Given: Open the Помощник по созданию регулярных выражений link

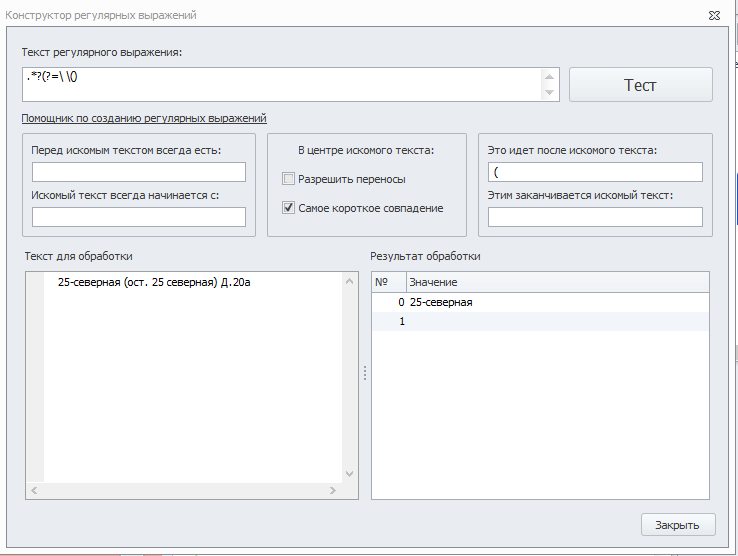Looking at the screenshot, I should [x=144, y=118].
